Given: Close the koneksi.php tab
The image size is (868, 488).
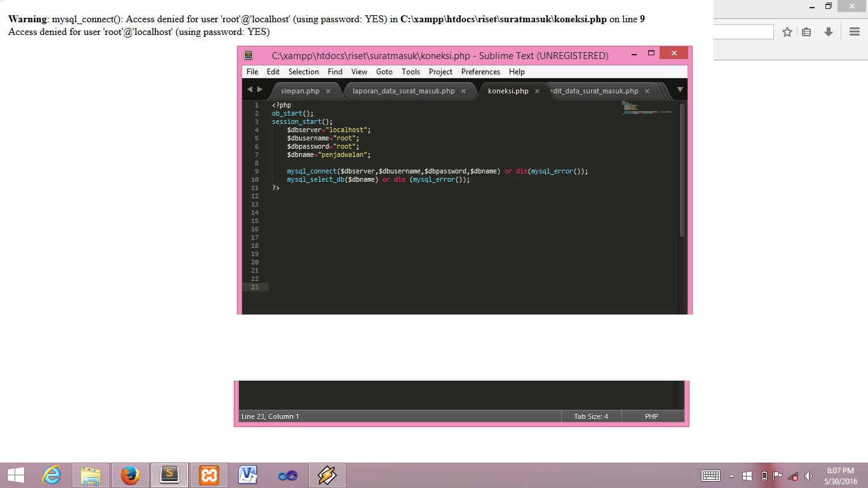Looking at the screenshot, I should tap(536, 91).
